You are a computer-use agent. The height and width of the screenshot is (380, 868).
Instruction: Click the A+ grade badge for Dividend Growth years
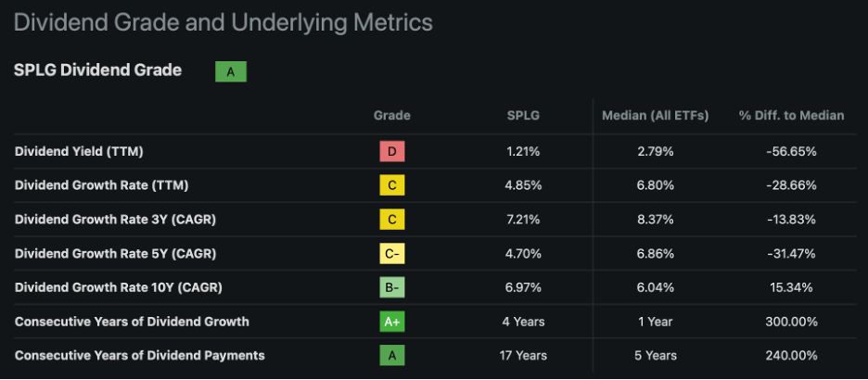click(392, 322)
